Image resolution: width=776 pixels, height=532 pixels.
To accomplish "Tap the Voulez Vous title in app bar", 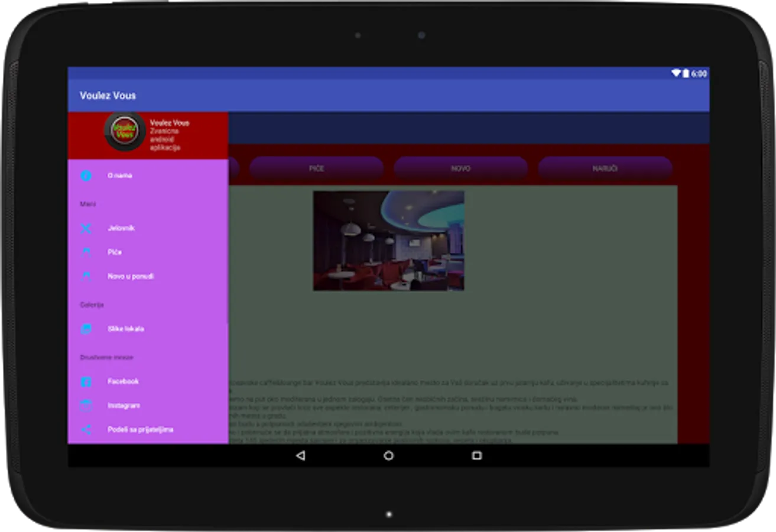I will 108,95.
